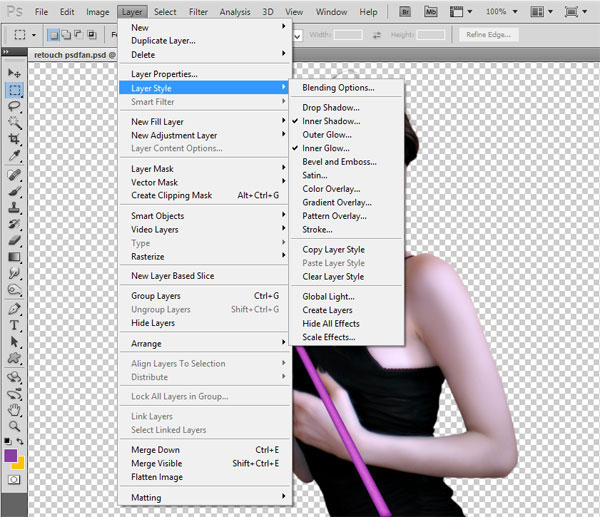Select the Hand tool
The width and height of the screenshot is (600, 517).
(14, 410)
